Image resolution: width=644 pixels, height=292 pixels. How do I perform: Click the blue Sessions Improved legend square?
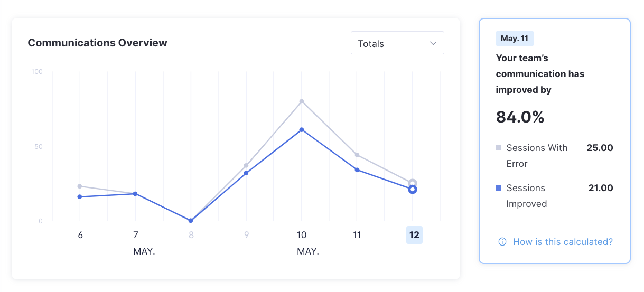pyautogui.click(x=499, y=188)
